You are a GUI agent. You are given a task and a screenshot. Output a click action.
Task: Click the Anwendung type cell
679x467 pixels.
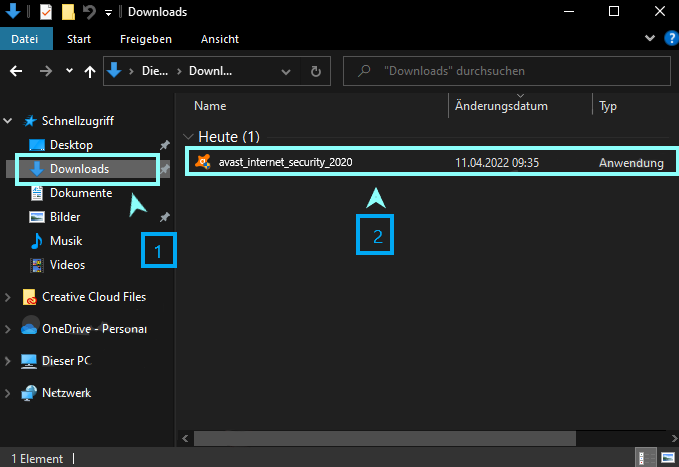631,163
